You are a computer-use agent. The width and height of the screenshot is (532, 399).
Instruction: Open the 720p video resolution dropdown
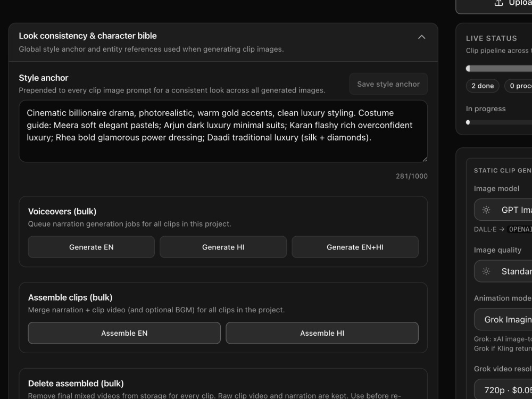coord(503,389)
